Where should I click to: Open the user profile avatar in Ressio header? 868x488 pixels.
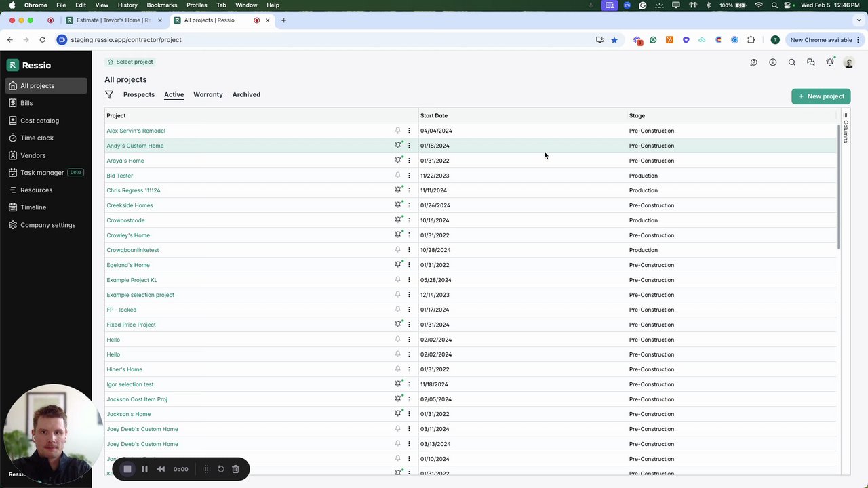(848, 62)
